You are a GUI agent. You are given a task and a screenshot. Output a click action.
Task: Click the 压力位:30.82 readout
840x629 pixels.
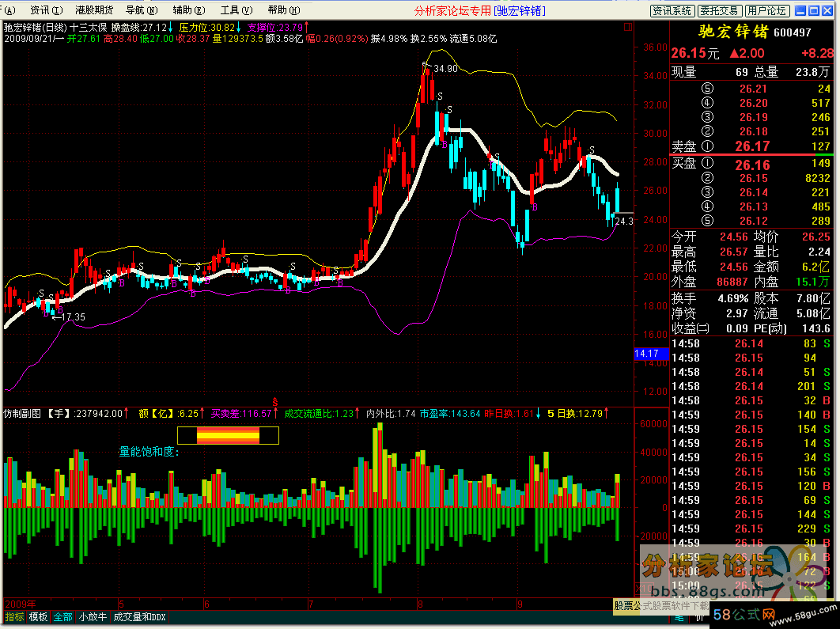tap(210, 28)
